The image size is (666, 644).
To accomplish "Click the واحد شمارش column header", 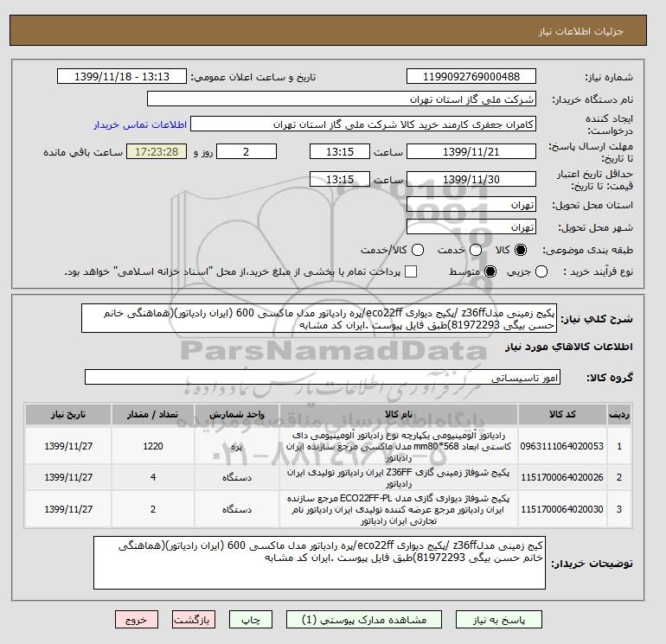I will [x=237, y=415].
